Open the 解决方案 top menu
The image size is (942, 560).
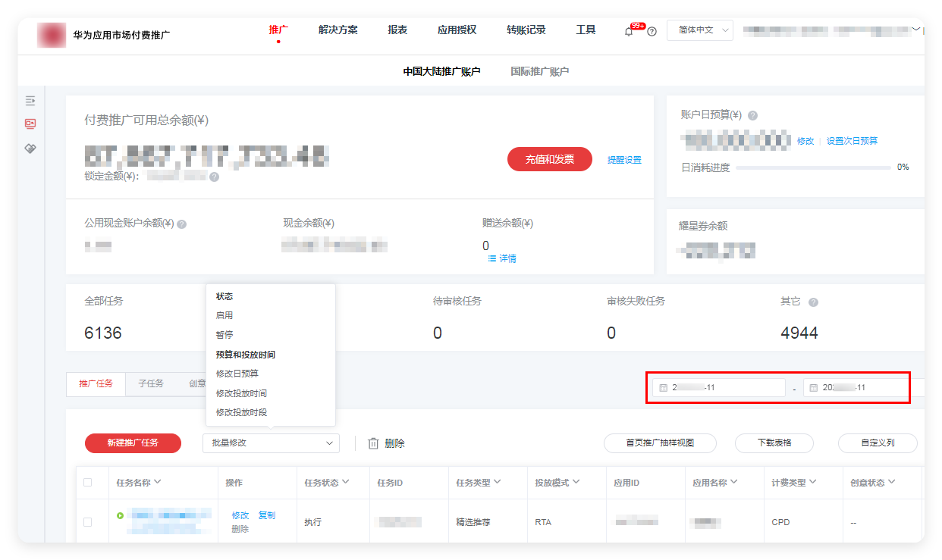tap(338, 30)
